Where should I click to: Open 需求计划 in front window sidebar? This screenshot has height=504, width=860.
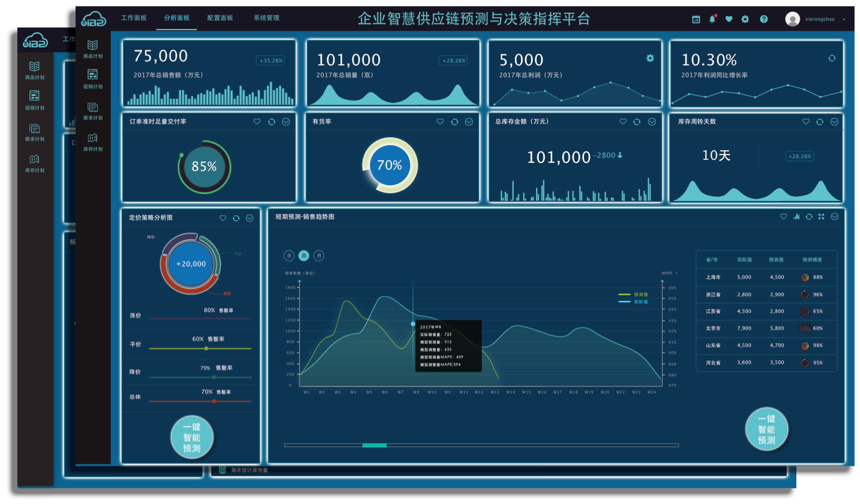(93, 111)
